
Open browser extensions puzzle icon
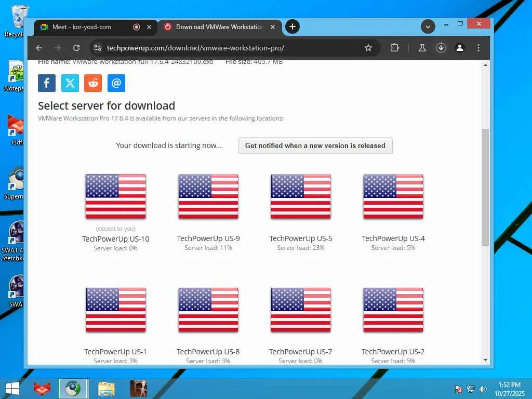point(394,48)
